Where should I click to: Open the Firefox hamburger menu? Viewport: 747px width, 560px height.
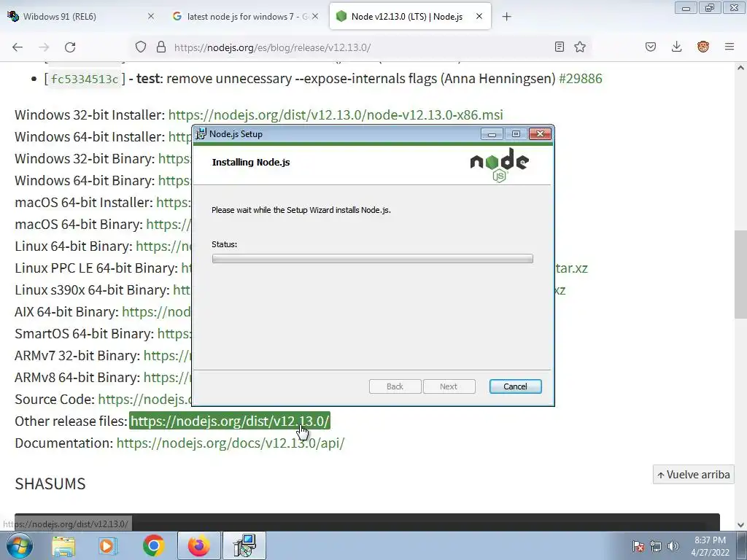coord(729,47)
